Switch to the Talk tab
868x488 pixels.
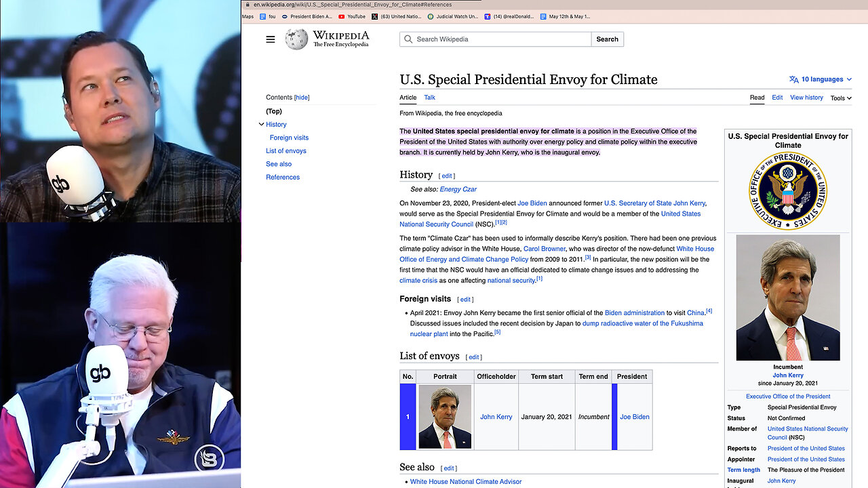[x=430, y=98]
